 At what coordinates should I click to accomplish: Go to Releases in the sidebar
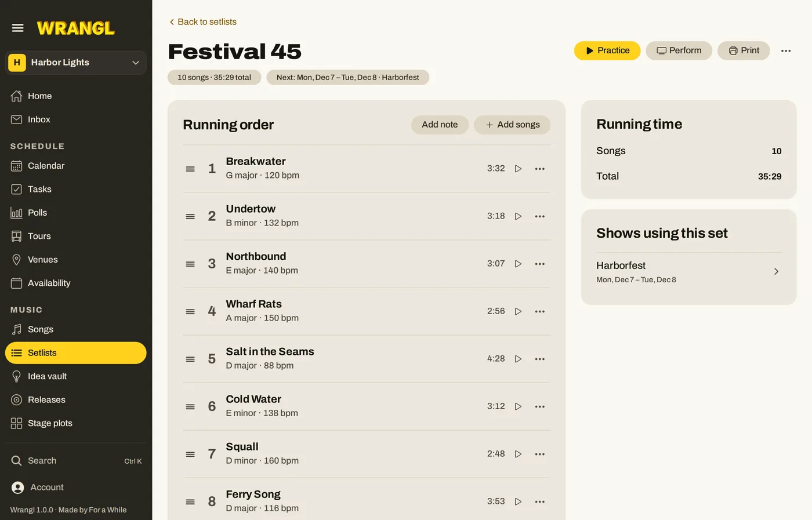[76, 400]
